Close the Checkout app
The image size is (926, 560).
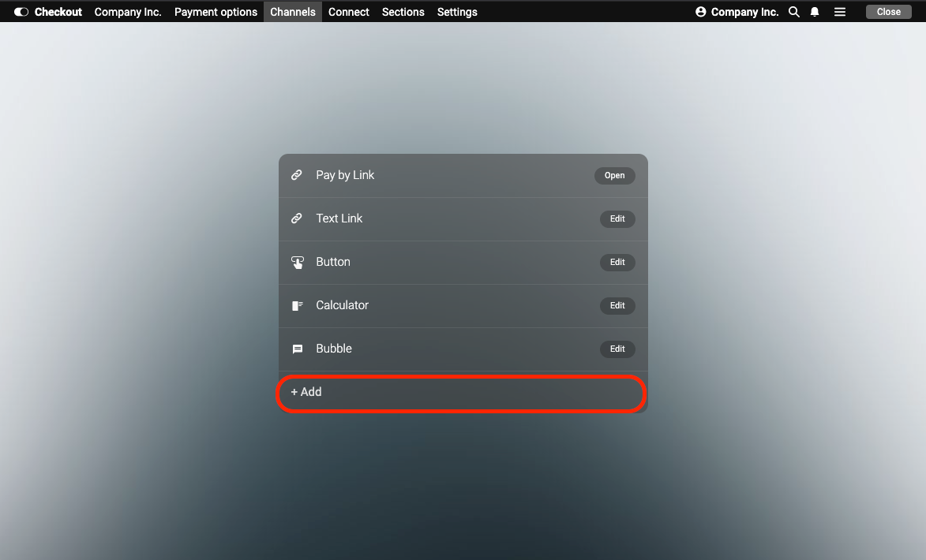(x=888, y=12)
